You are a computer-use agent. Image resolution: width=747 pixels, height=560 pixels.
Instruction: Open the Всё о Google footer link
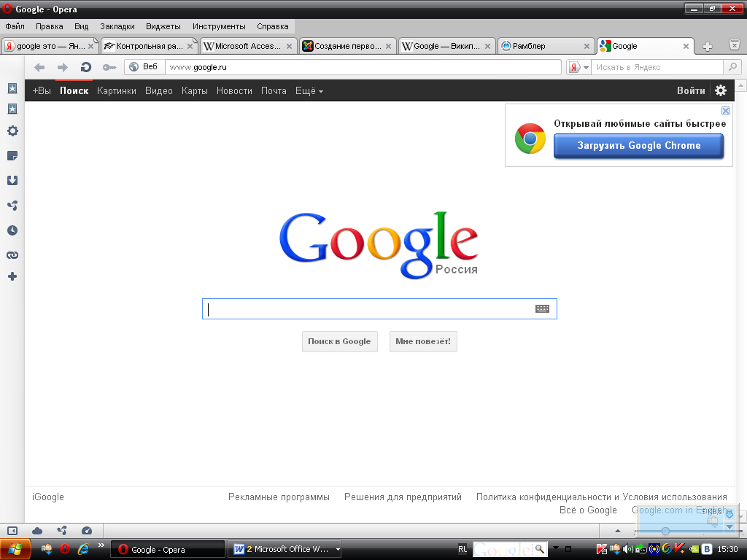(588, 510)
